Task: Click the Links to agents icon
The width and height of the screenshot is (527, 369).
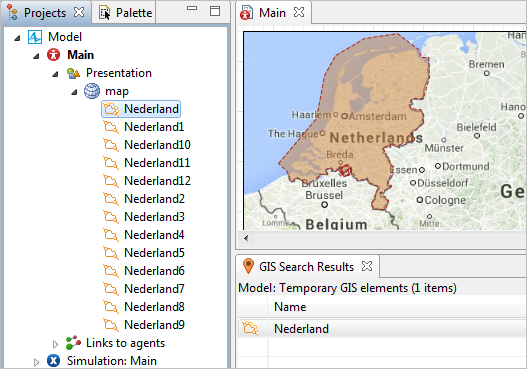Action: [73, 343]
